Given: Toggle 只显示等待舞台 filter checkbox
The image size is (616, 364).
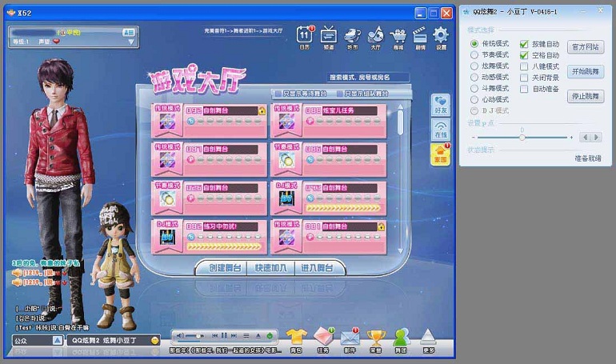Looking at the screenshot, I should pos(278,94).
